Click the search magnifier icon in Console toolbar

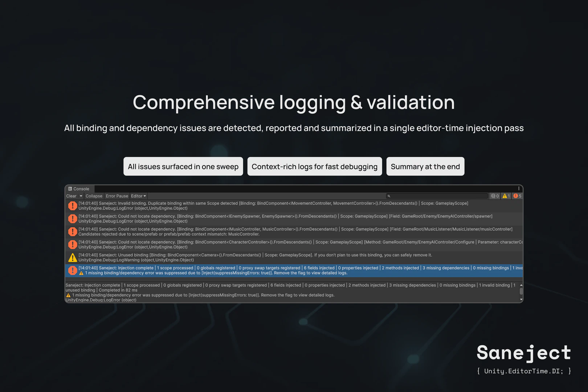pos(389,196)
